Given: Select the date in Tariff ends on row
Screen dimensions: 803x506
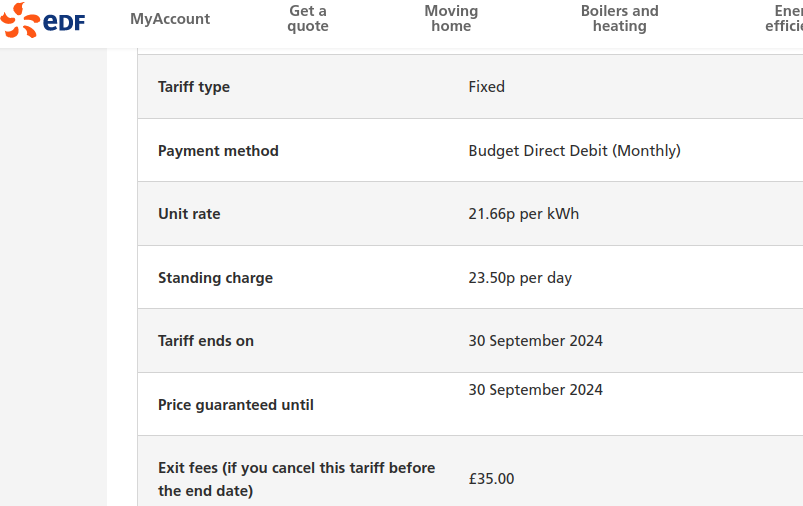Looking at the screenshot, I should tap(535, 341).
